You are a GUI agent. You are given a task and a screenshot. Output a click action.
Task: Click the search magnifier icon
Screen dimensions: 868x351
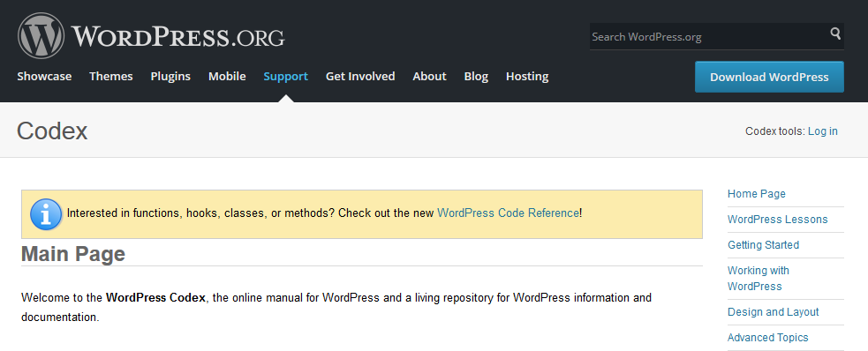point(835,34)
